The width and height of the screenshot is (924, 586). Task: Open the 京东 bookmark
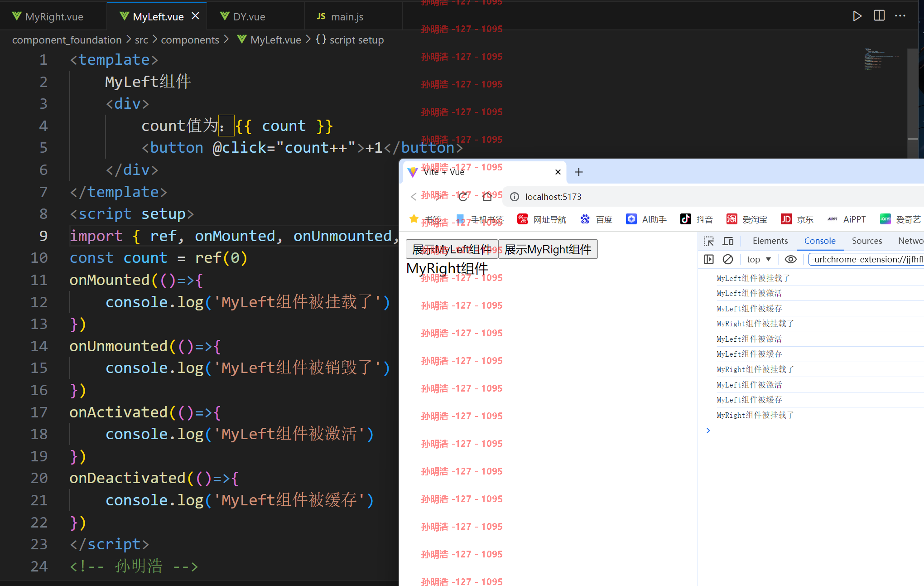click(x=797, y=219)
